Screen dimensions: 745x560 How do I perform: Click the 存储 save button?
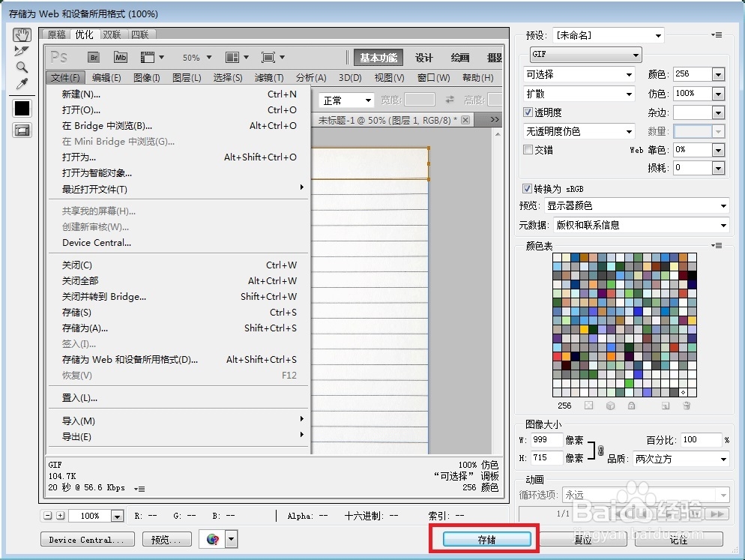486,539
